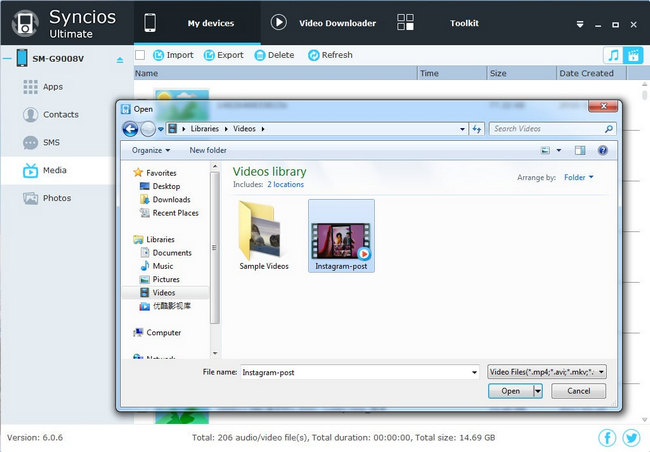Click the Open button
Screen dimensions: 650x452
click(511, 391)
